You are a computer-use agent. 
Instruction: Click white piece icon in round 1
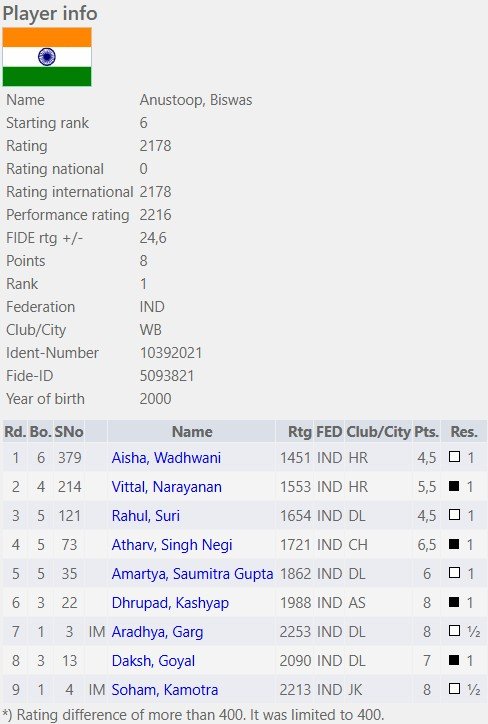[x=454, y=457]
